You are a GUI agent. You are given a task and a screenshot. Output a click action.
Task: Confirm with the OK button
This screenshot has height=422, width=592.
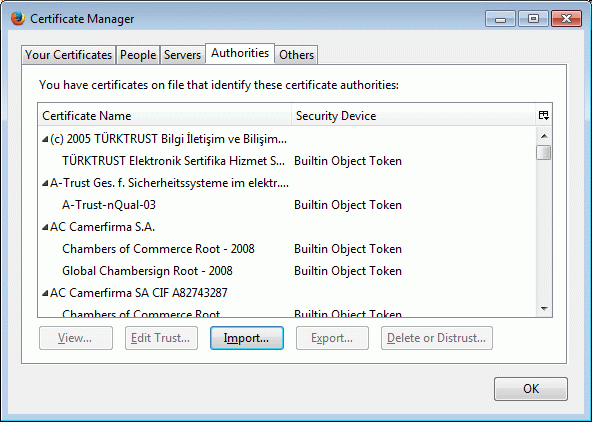click(530, 389)
